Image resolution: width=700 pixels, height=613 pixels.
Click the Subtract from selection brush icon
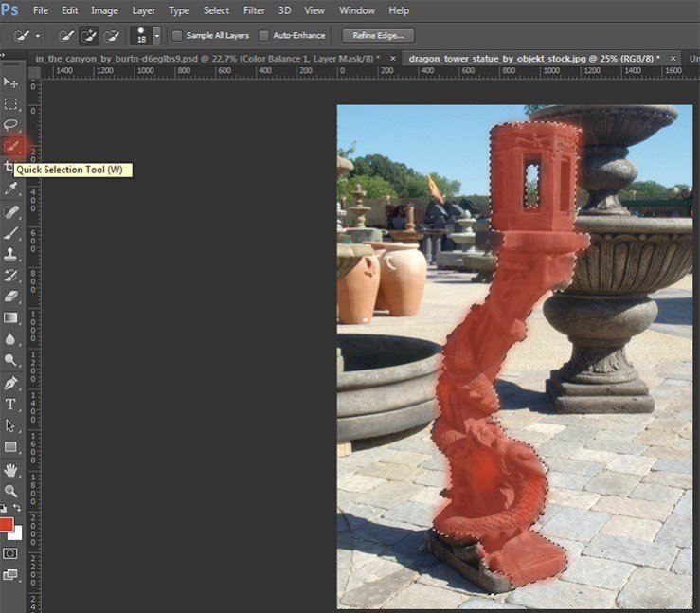(111, 35)
